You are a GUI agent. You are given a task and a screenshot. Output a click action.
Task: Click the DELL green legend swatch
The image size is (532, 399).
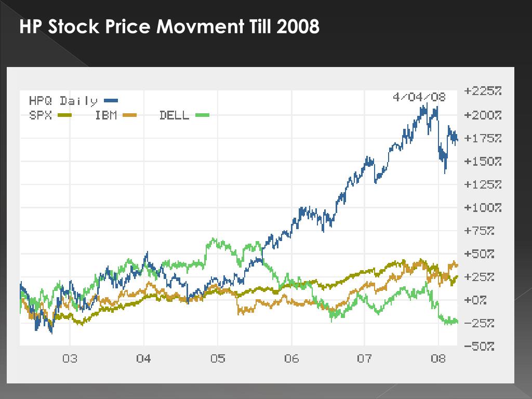(203, 115)
